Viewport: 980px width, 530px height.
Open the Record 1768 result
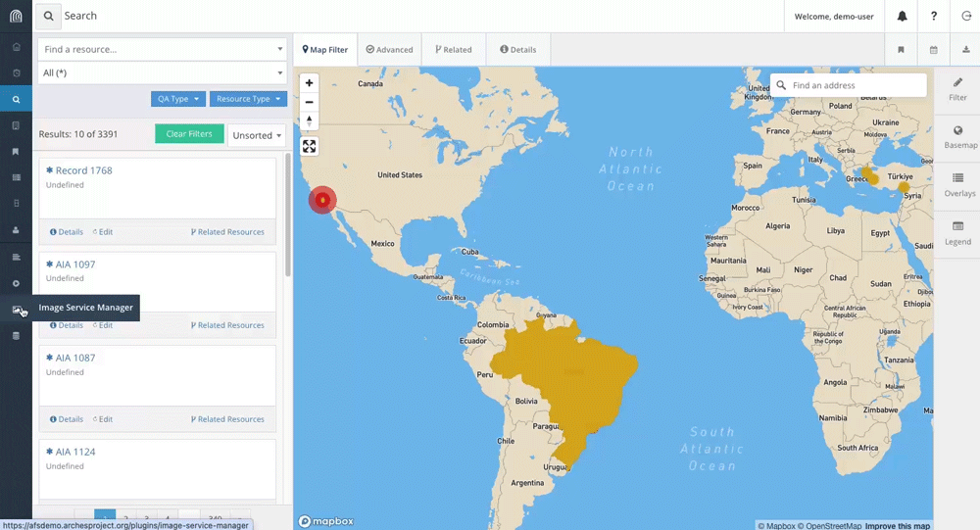click(x=83, y=170)
